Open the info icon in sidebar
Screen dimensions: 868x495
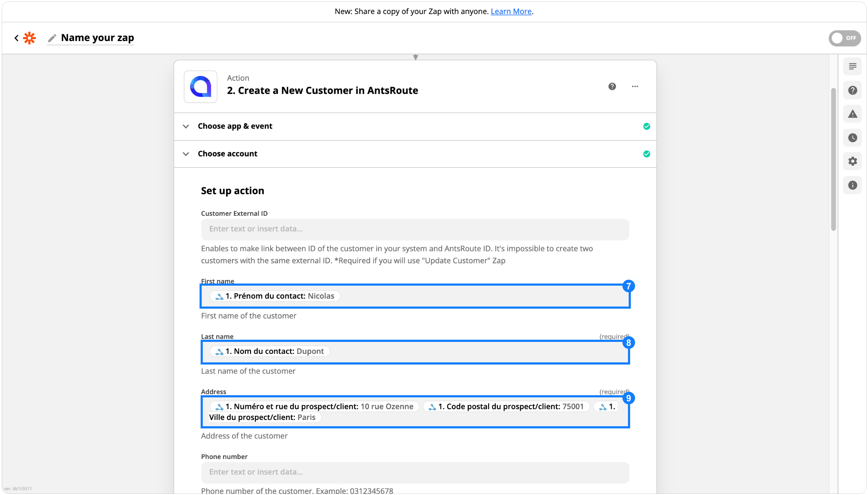pyautogui.click(x=853, y=185)
